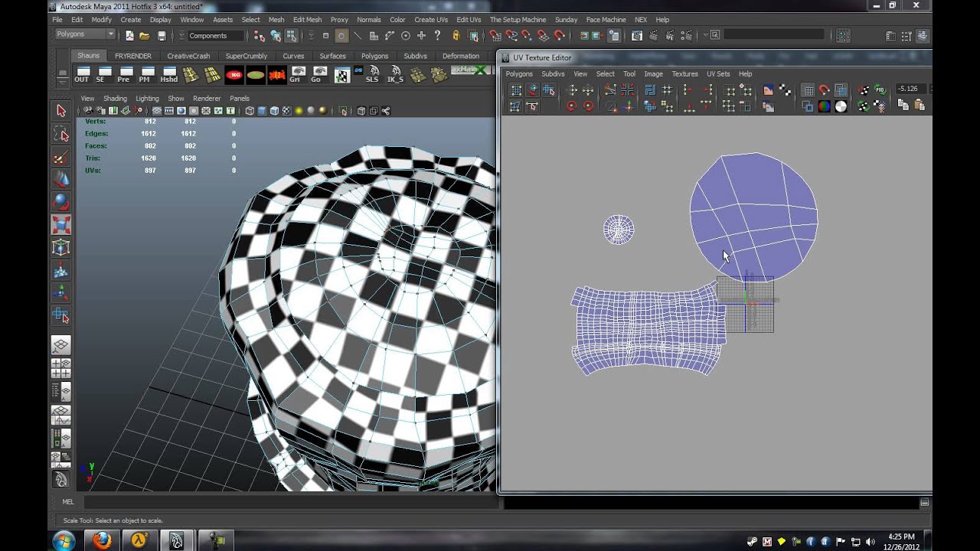This screenshot has width=980, height=551.
Task: Switch to the Deformation shelf tab
Action: tap(460, 56)
